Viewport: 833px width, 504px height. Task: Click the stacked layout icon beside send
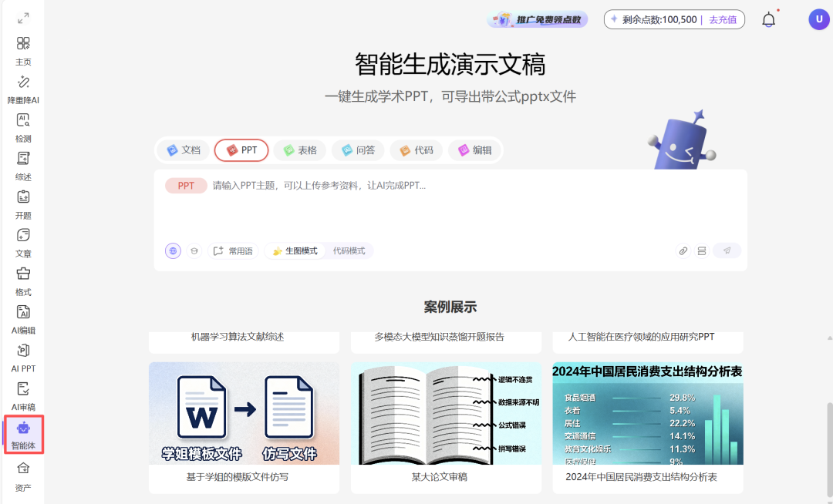pyautogui.click(x=702, y=251)
